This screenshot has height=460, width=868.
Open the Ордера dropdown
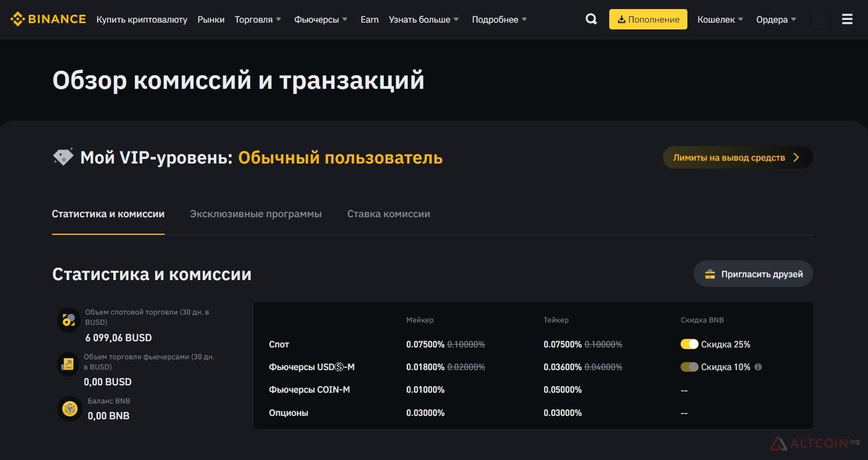coord(776,19)
